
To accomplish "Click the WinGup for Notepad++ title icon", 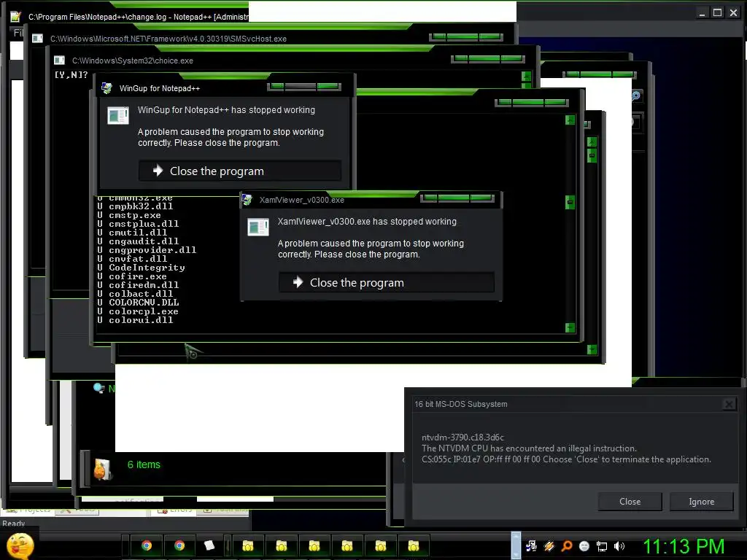I will 107,88.
